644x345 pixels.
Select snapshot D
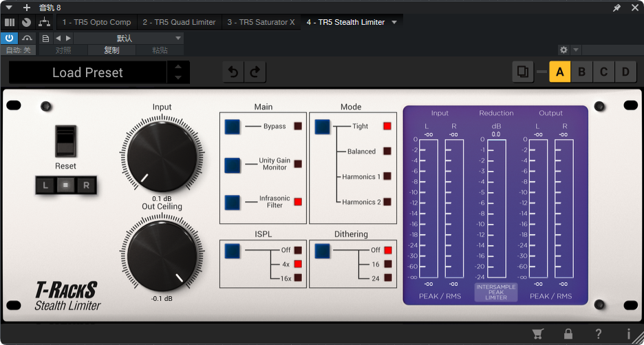[x=625, y=72]
